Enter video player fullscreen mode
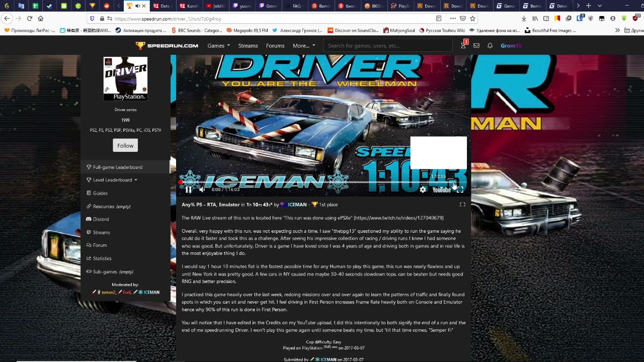This screenshot has width=644, height=362. pos(460,190)
